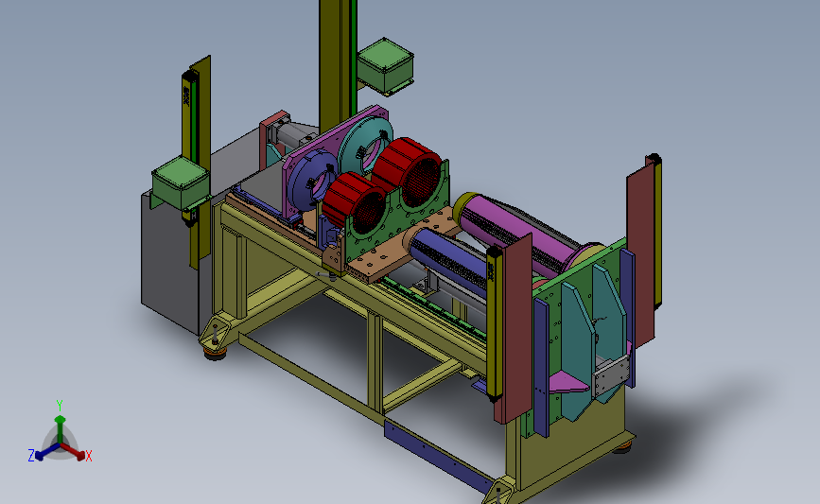Click the blue Z axis of the orientation triad
The height and width of the screenshot is (504, 820).
pos(46,453)
